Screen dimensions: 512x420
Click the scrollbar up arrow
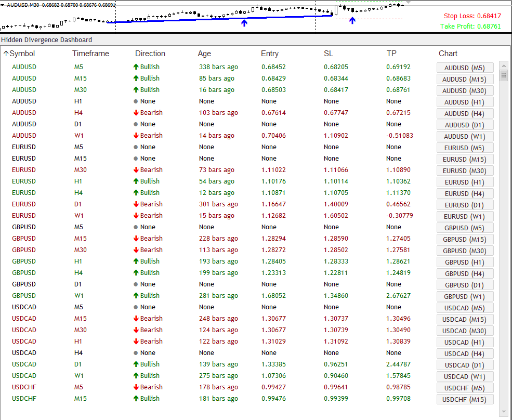(x=504, y=65)
